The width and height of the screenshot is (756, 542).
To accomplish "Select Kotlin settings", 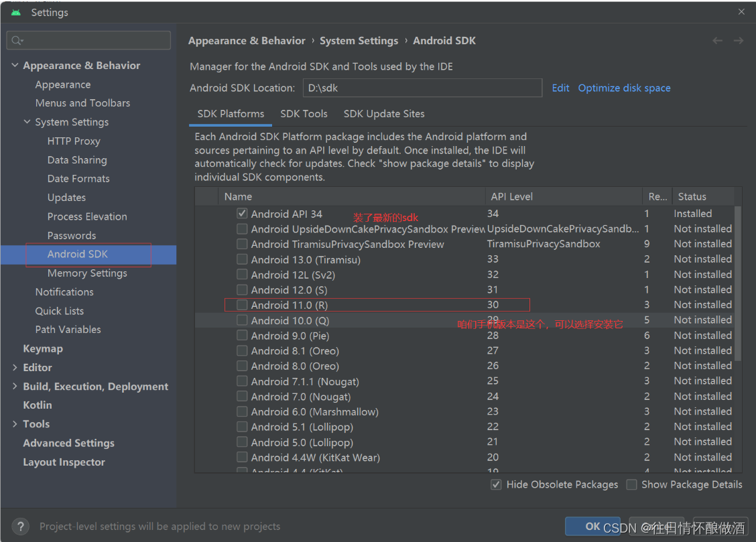I will tap(37, 405).
